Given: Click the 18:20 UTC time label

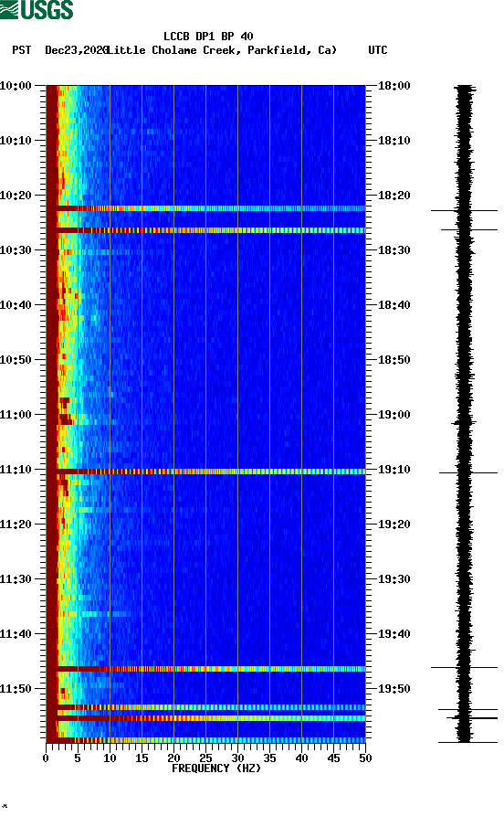Looking at the screenshot, I should pyautogui.click(x=394, y=196).
